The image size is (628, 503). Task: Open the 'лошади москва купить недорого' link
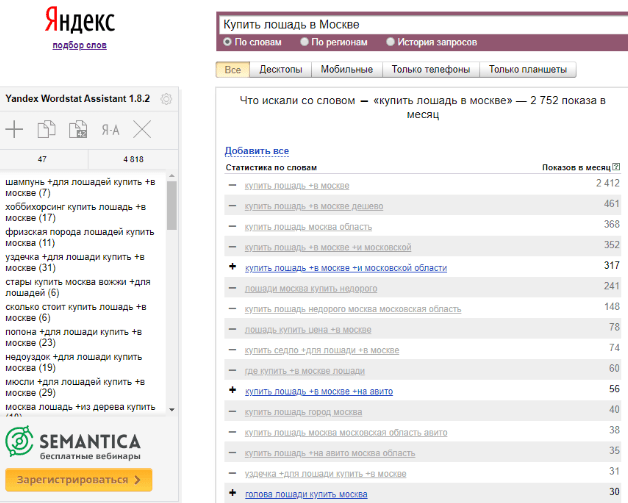pyautogui.click(x=311, y=289)
